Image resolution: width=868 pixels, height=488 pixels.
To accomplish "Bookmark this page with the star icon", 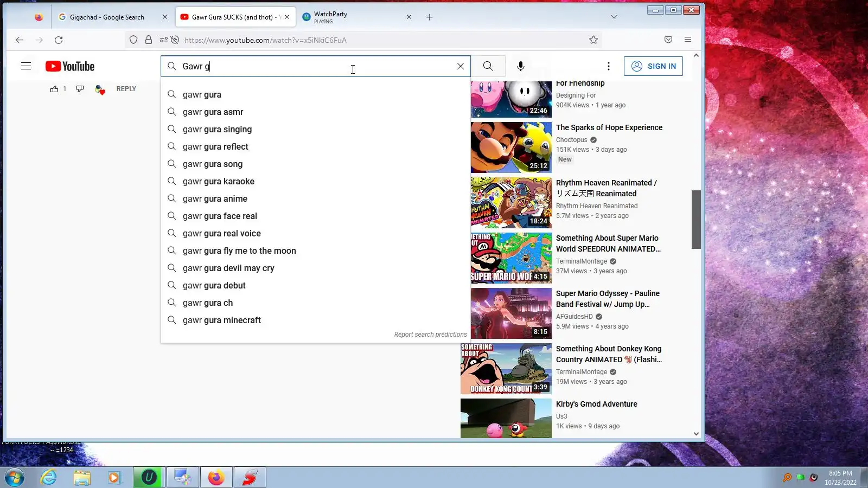I will pos(593,40).
